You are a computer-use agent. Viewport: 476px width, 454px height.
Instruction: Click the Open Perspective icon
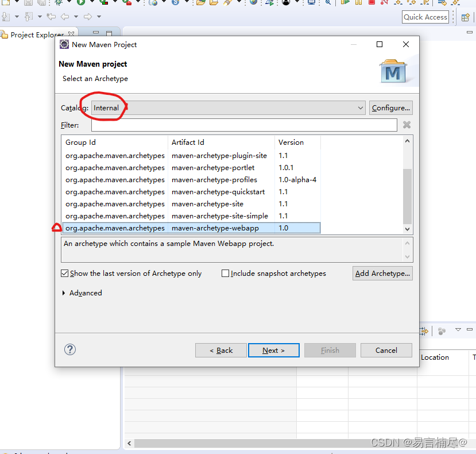(465, 17)
